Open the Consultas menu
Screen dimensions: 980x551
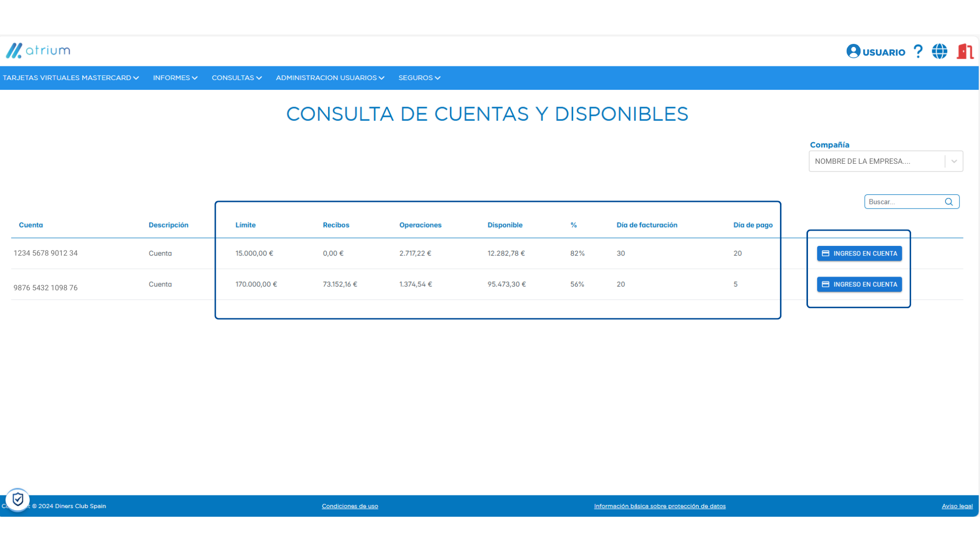tap(236, 78)
